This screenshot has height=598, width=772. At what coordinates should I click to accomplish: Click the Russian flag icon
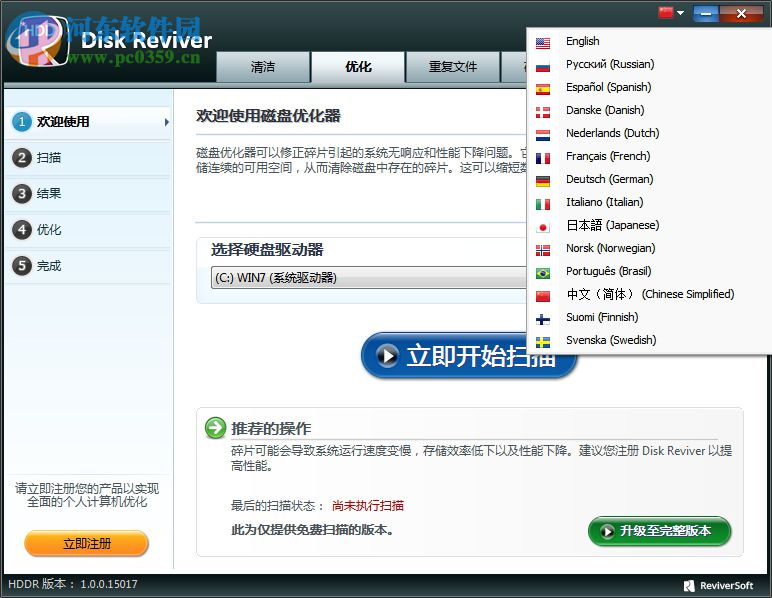543,66
